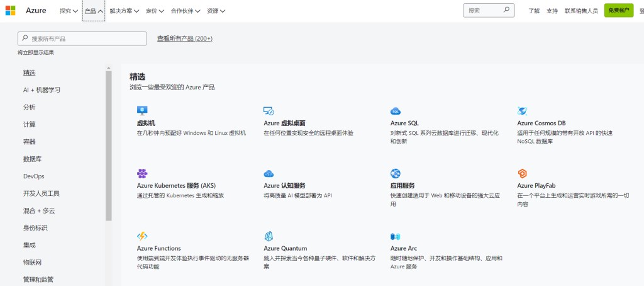This screenshot has height=286, width=644.
Task: Click the Azure 认知服务 cloud icon
Action: (269, 174)
